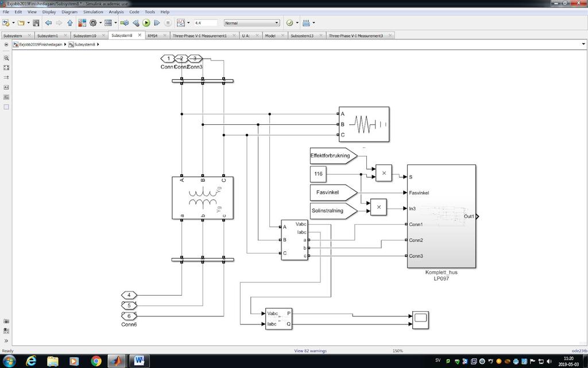Viewport: 588px width, 368px height.
Task: Toggle the Hide/Show Model Browser button
Action: tap(6, 44)
